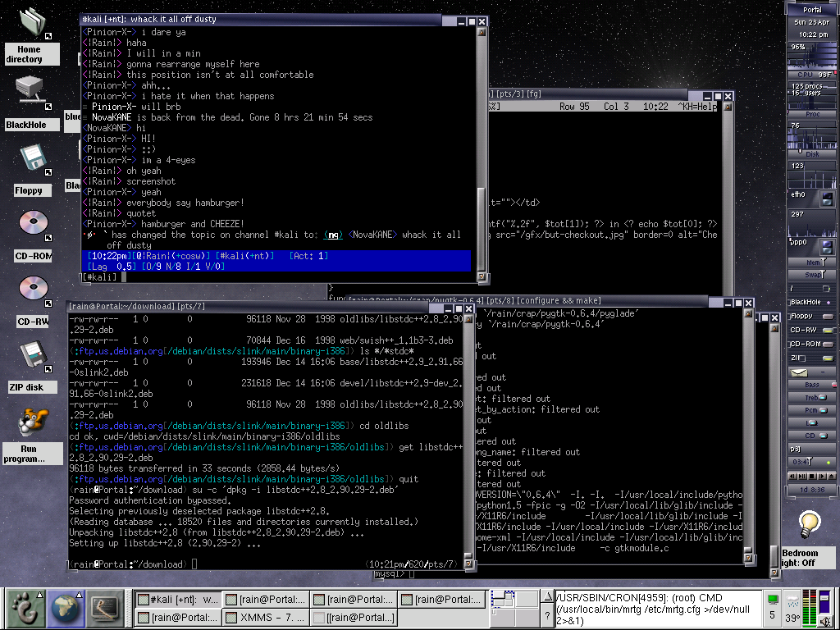Toggle play/pause in GKrellM XMMS controls
The height and width of the screenshot is (630, 840).
[802, 476]
